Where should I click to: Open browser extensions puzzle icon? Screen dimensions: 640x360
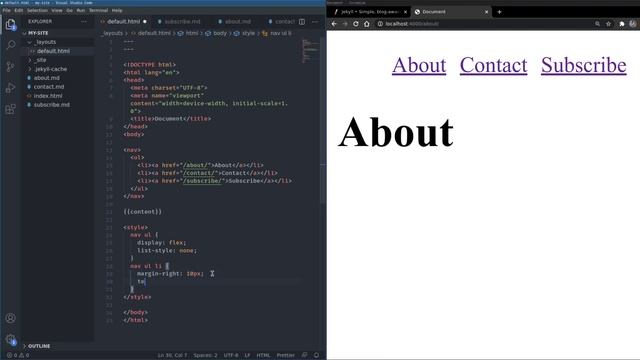[x=622, y=24]
